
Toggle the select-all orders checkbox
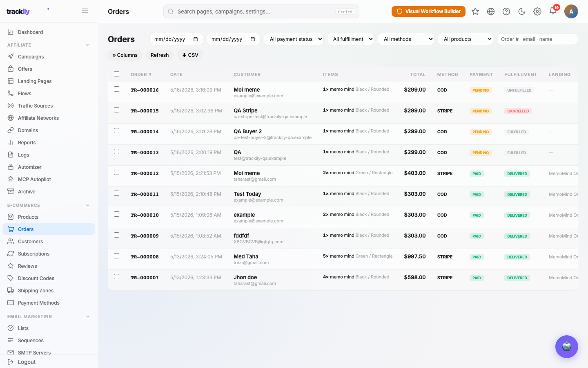click(116, 74)
